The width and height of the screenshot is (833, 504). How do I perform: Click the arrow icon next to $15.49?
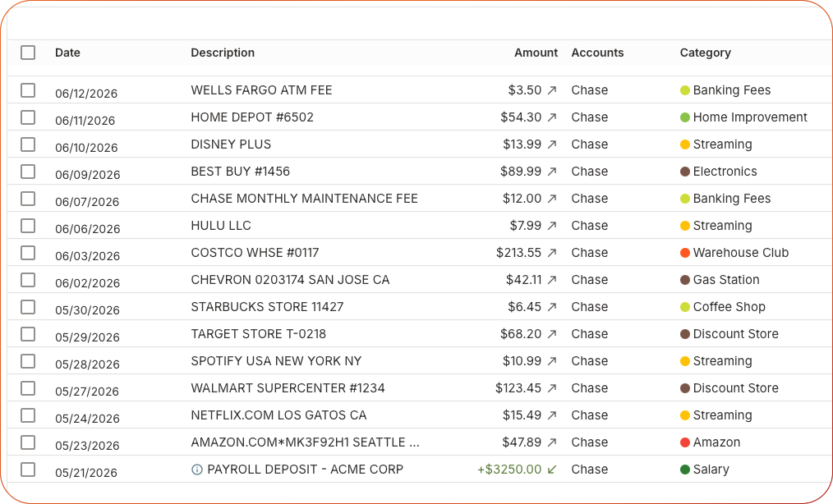click(552, 415)
